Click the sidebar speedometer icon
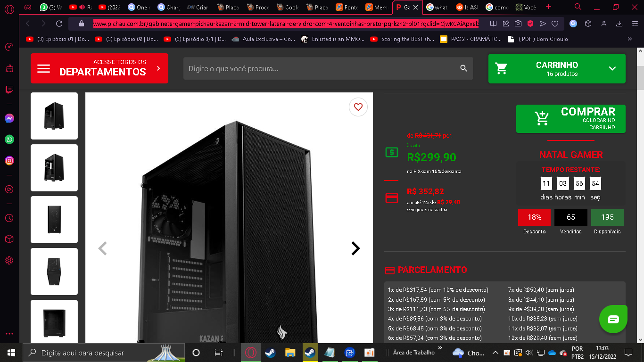The width and height of the screenshot is (644, 362). pos(9,47)
